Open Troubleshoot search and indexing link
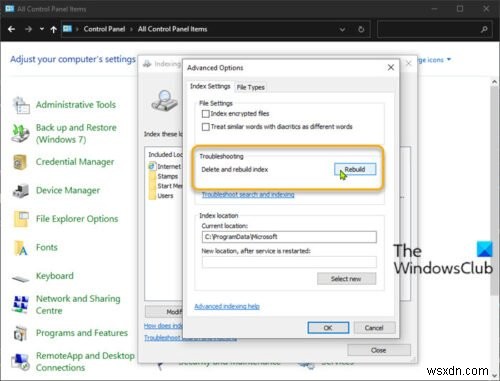500x381 pixels. coord(248,194)
